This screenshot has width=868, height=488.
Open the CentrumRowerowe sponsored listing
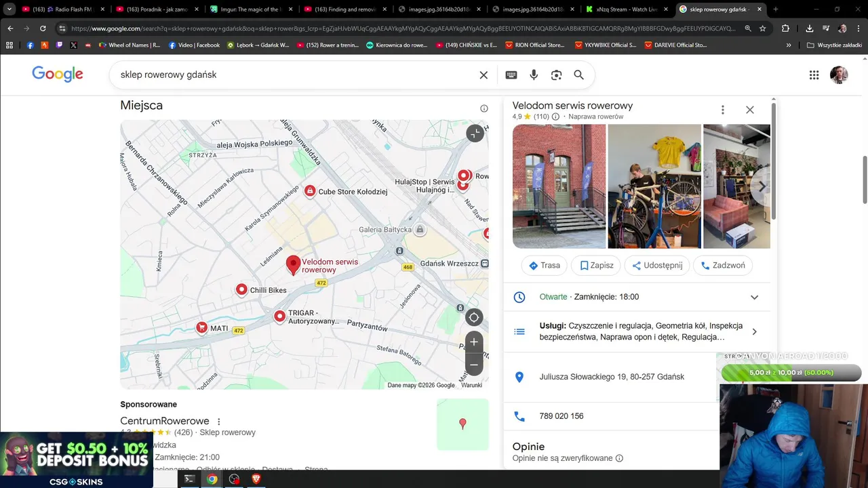point(165,421)
